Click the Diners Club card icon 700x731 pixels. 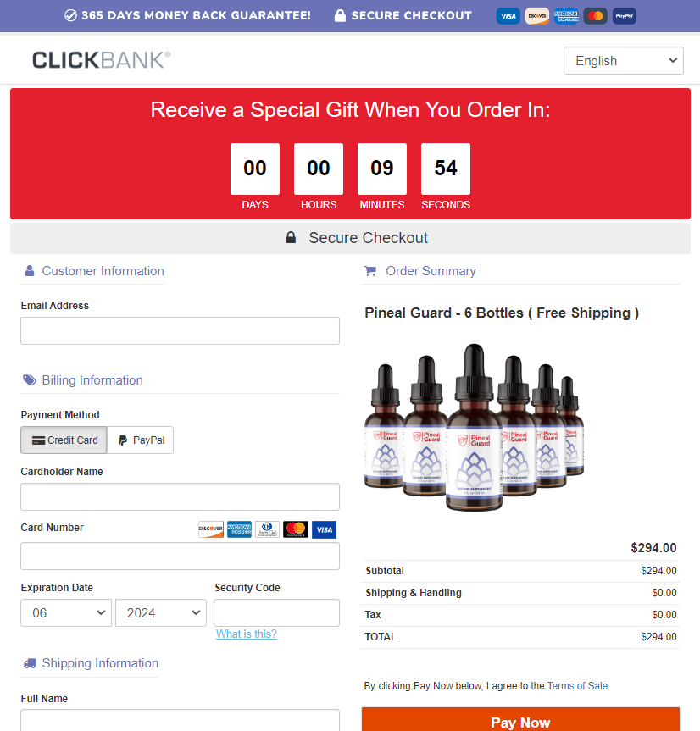point(267,529)
